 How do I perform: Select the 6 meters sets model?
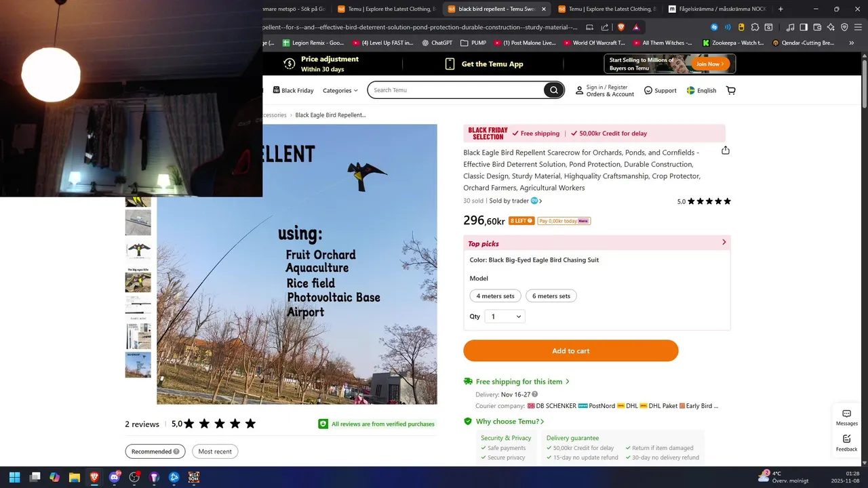coord(551,296)
